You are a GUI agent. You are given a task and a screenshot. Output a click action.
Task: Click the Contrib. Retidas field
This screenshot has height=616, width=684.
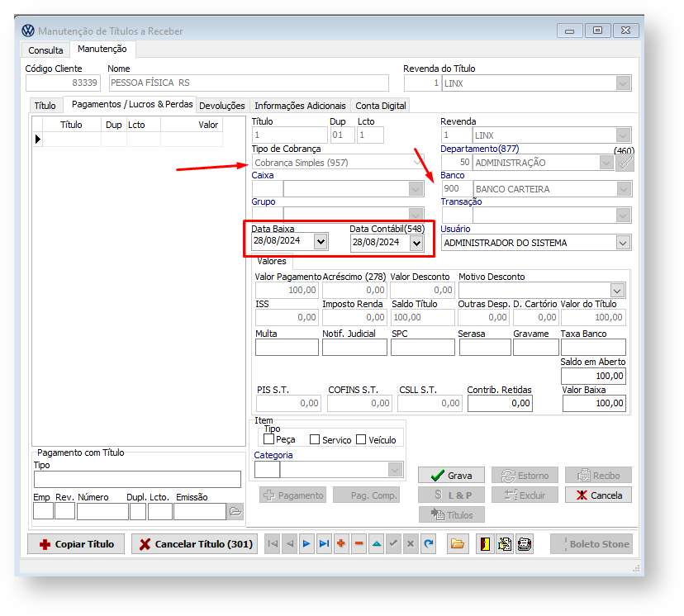pos(500,403)
